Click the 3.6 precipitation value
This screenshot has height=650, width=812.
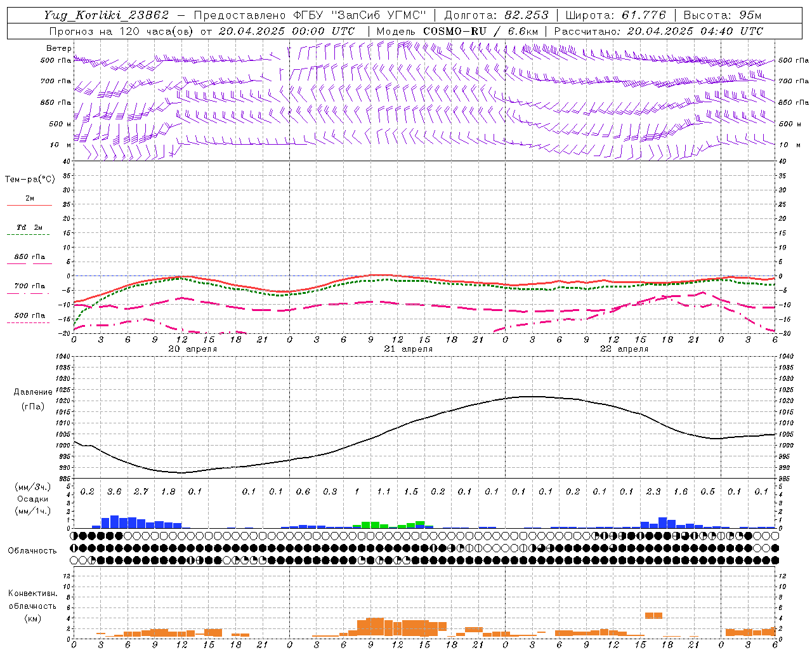coord(114,492)
